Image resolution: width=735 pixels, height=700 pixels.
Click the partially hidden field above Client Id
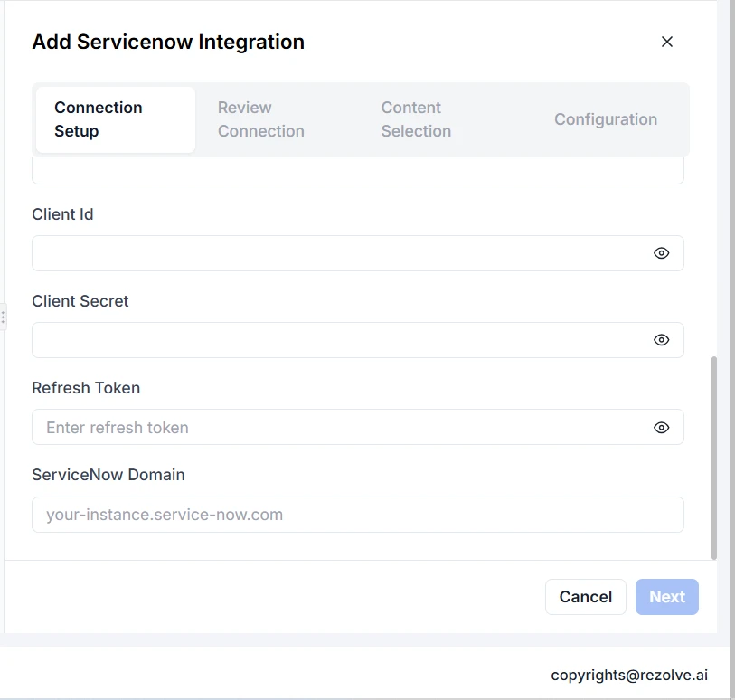(357, 172)
